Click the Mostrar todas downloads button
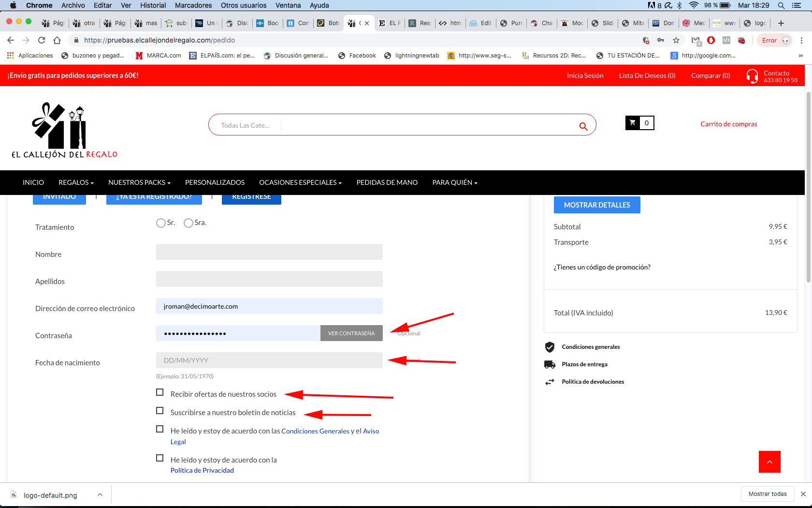The image size is (812, 508). pyautogui.click(x=768, y=493)
